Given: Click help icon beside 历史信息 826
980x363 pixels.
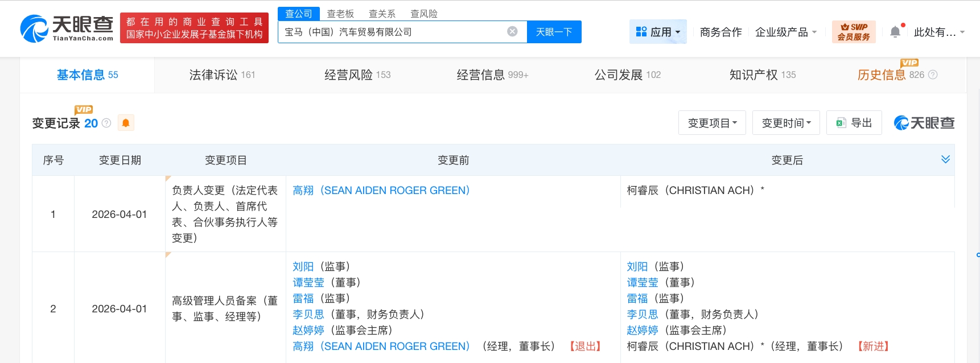Looking at the screenshot, I should [x=933, y=75].
